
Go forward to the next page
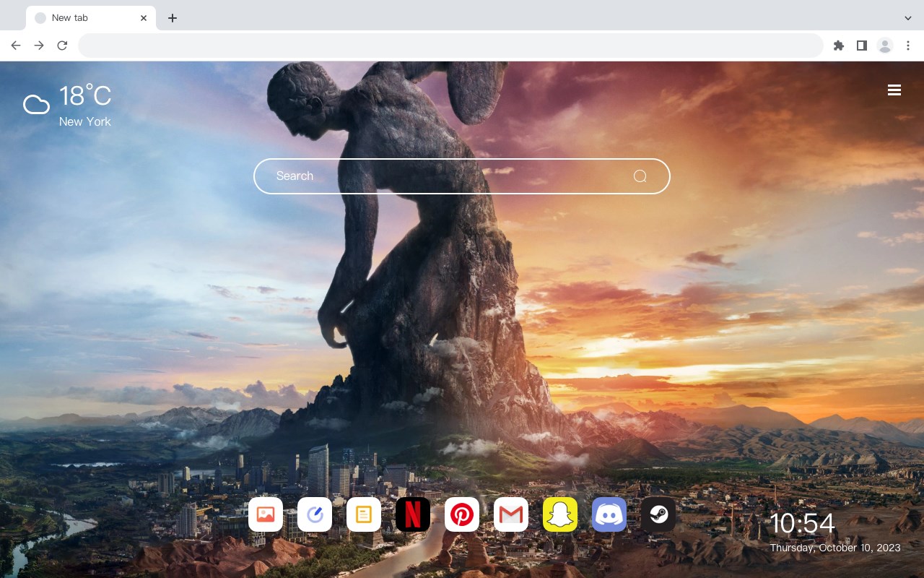click(39, 46)
